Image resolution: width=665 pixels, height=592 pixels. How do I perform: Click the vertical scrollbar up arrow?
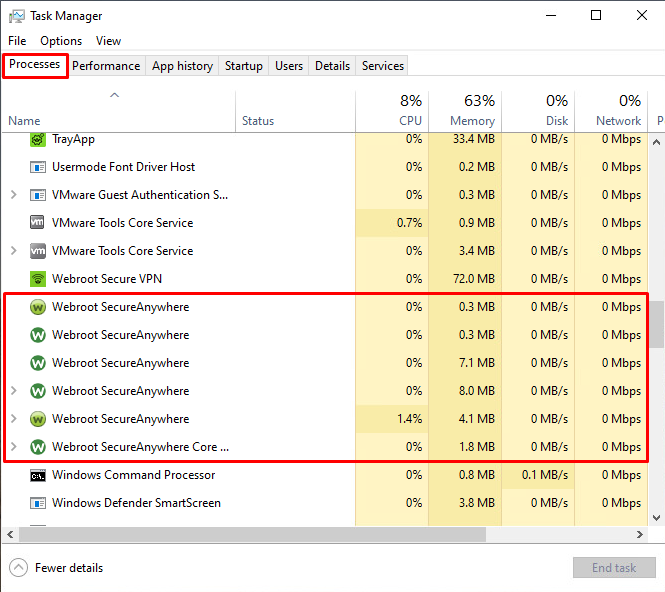click(x=656, y=142)
